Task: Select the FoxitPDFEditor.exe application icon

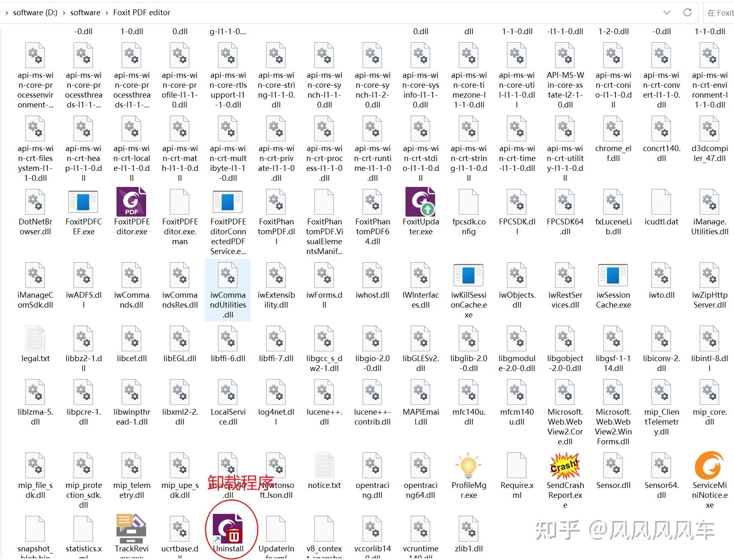Action: pyautogui.click(x=131, y=202)
